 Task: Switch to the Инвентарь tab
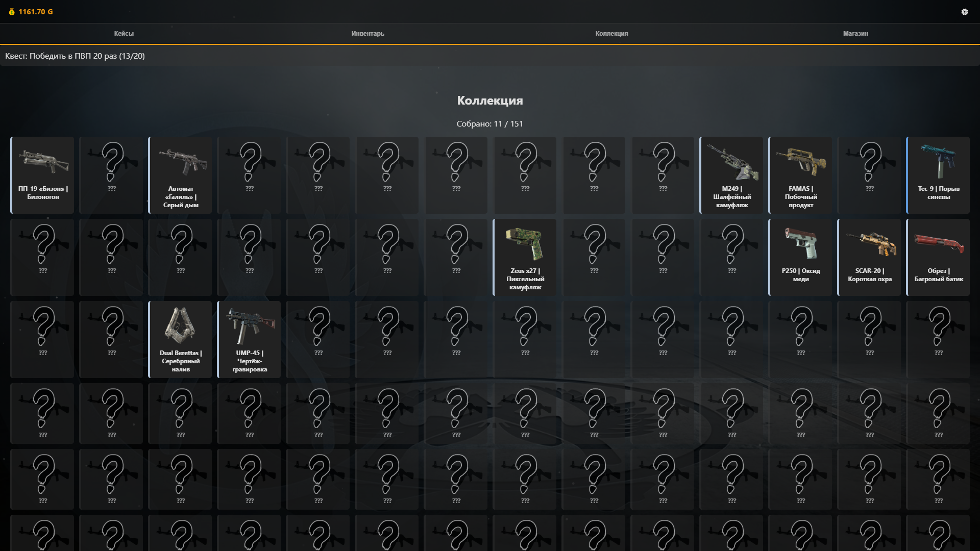pyautogui.click(x=367, y=34)
